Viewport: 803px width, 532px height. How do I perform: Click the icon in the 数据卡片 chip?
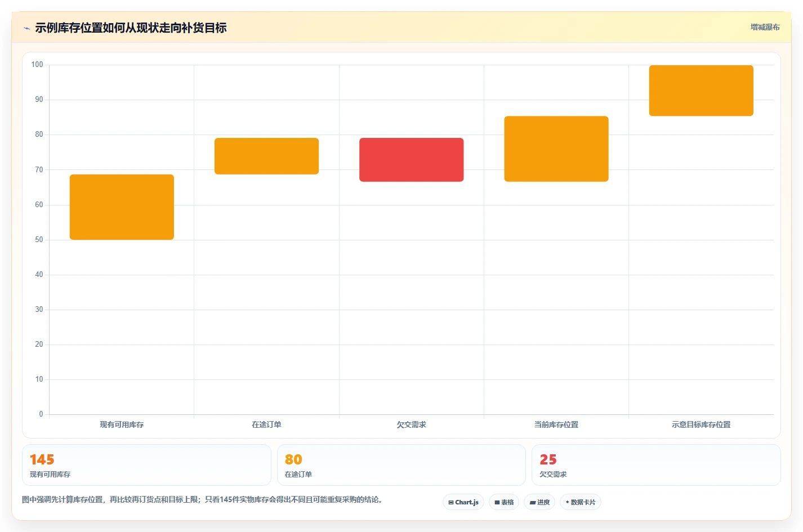click(x=567, y=502)
